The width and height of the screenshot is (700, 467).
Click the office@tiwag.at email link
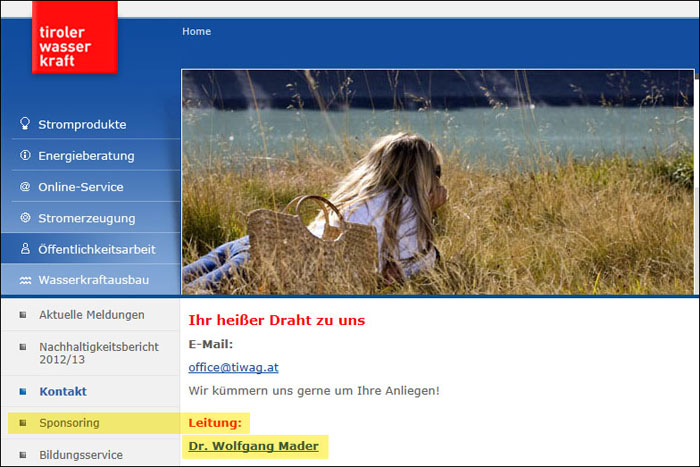pyautogui.click(x=233, y=367)
